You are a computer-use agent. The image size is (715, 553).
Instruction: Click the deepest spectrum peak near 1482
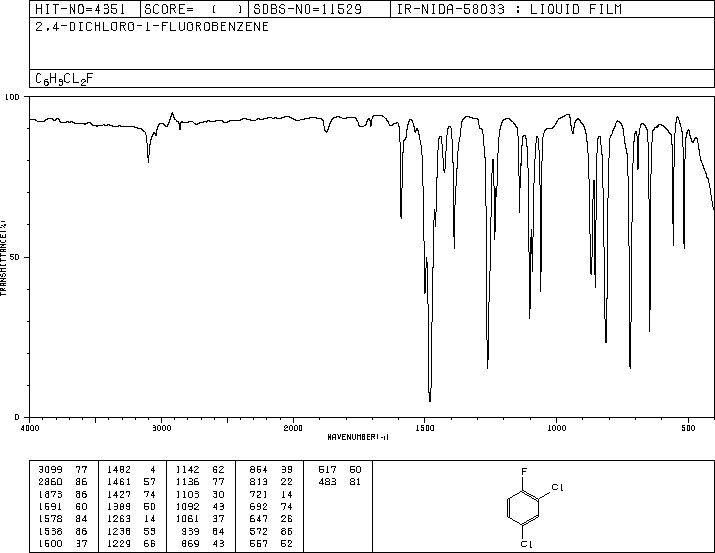point(430,399)
